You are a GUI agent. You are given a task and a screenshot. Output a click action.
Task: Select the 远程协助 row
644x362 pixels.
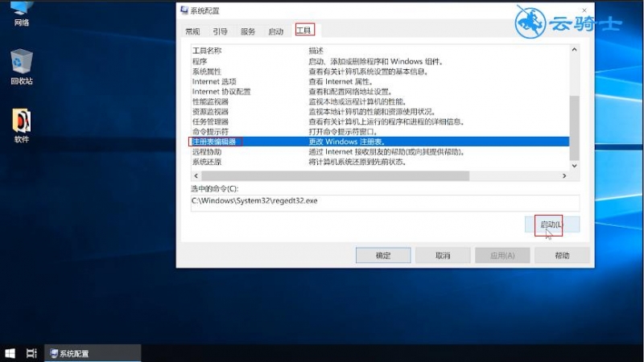click(x=380, y=152)
